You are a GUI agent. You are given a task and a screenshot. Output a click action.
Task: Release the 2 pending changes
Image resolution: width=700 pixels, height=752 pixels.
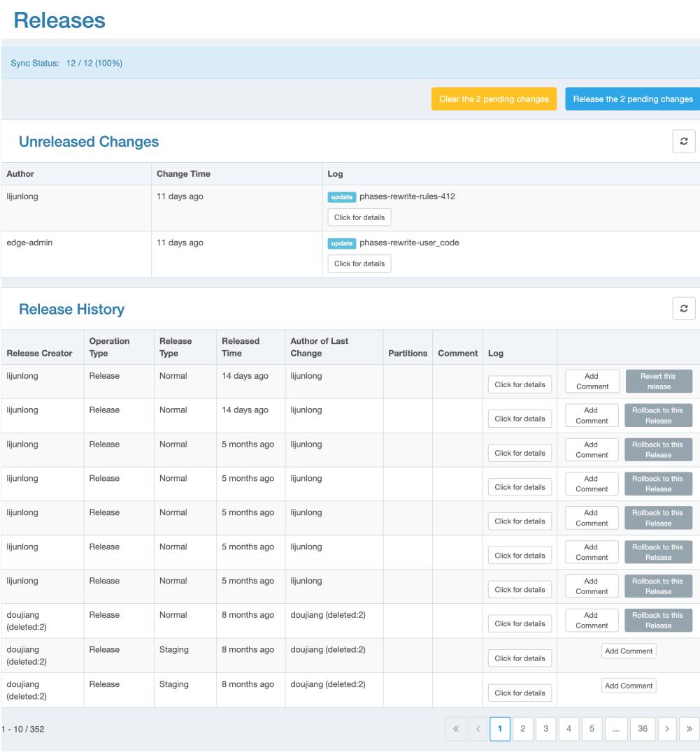click(x=633, y=99)
